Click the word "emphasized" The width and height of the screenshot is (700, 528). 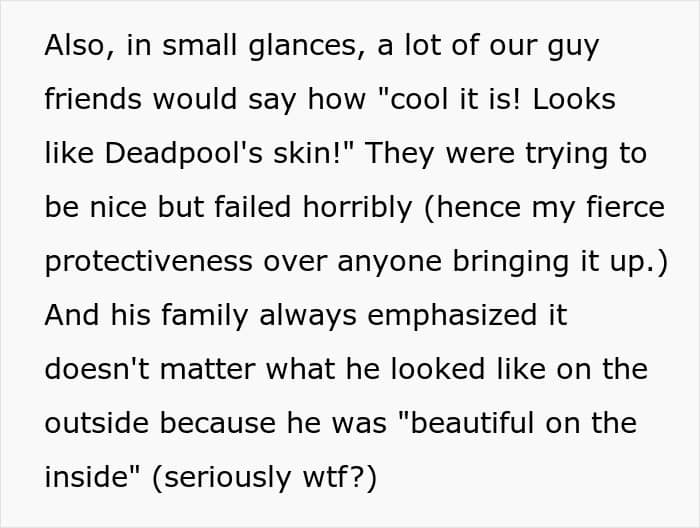click(439, 316)
